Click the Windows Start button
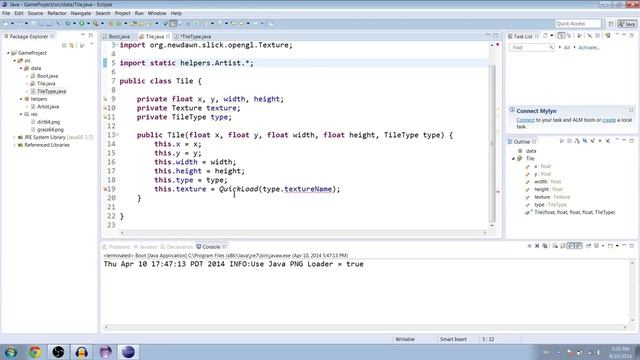The height and width of the screenshot is (360, 640). (11, 352)
